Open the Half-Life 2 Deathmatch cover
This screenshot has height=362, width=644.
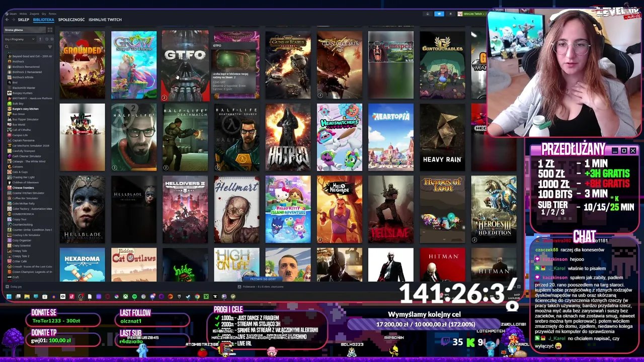(x=185, y=137)
